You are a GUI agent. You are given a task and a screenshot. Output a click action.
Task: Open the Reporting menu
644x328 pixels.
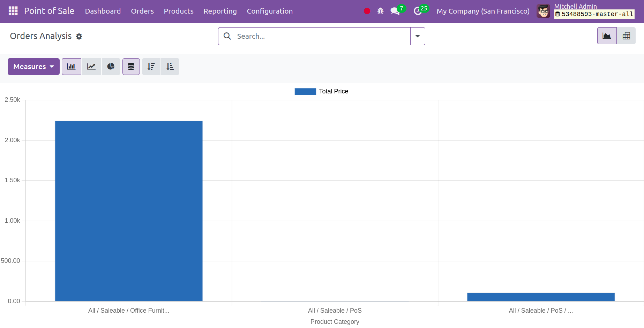[220, 11]
